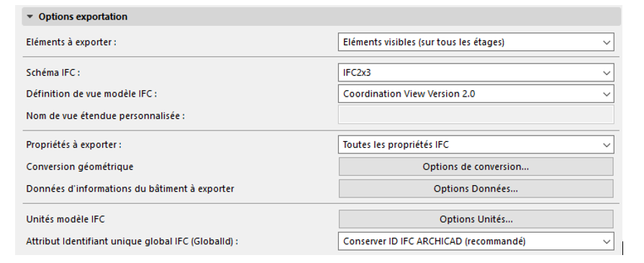Open the Toutes les propriétés IFC dropdown
The width and height of the screenshot is (644, 263).
click(476, 145)
